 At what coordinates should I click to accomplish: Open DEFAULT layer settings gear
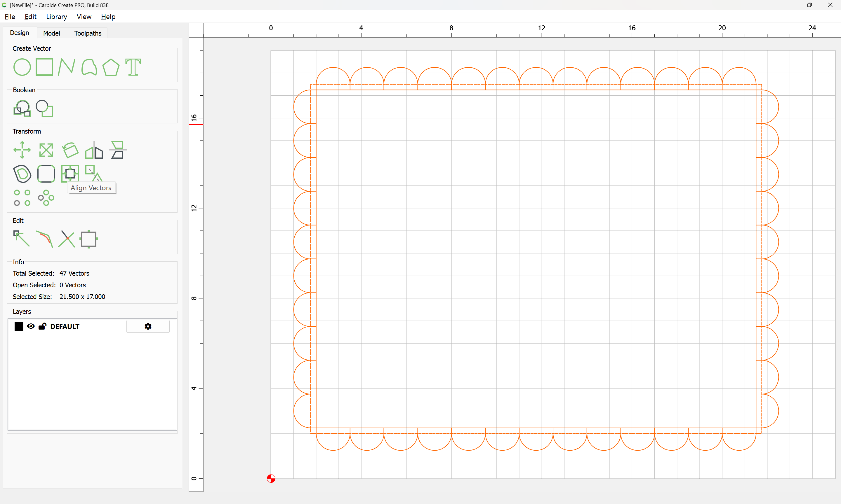click(x=148, y=326)
